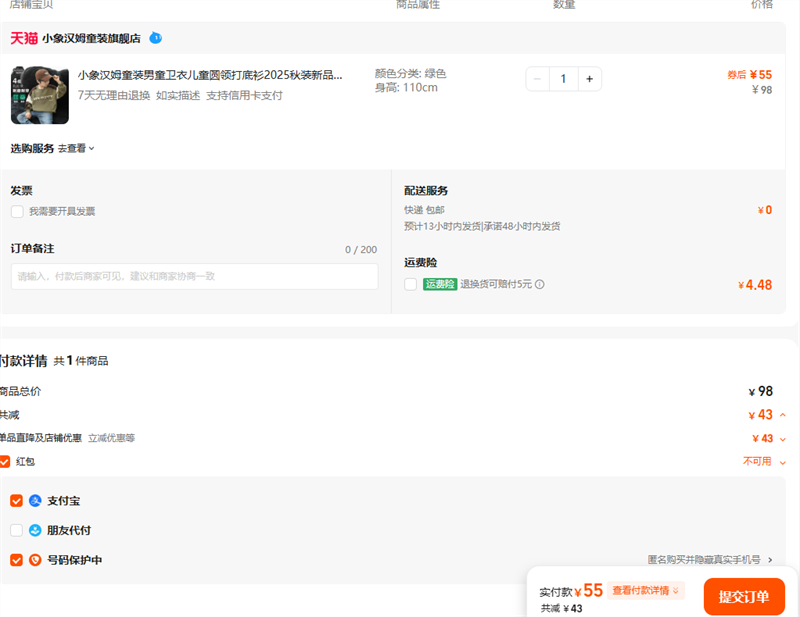The image size is (800, 617).
Task: Enable the 我需要开具发票 checkbox
Action: 17,212
